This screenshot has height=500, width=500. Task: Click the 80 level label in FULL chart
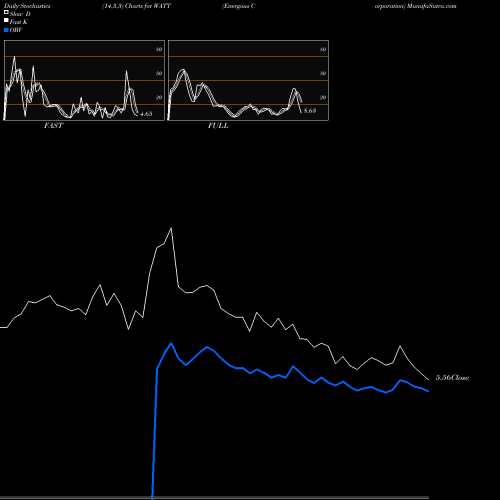[x=323, y=49]
